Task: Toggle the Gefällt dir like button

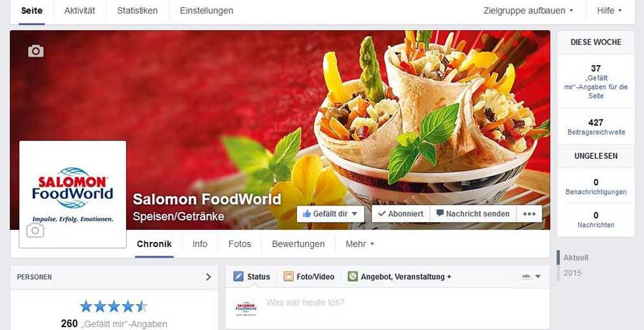Action: coord(330,214)
